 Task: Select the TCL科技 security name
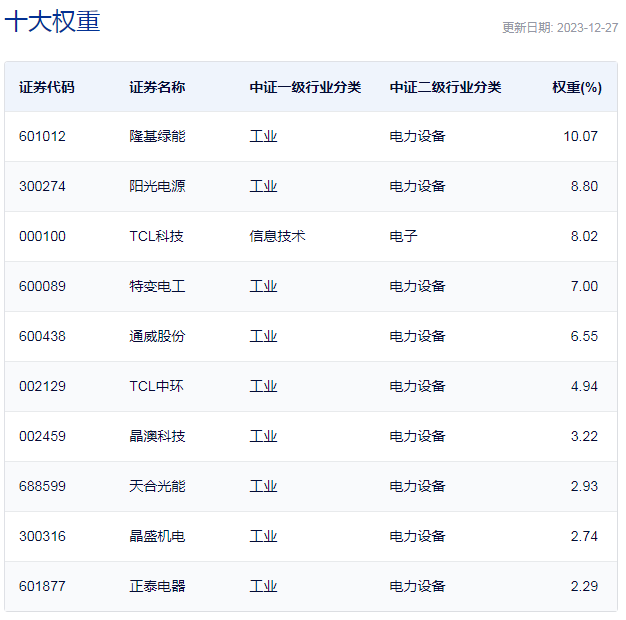pos(156,236)
